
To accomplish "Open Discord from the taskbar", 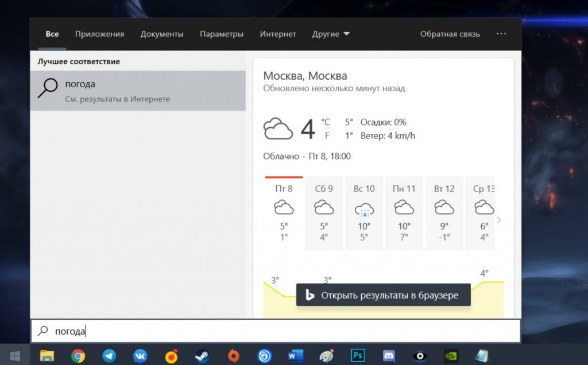I will pyautogui.click(x=389, y=356).
